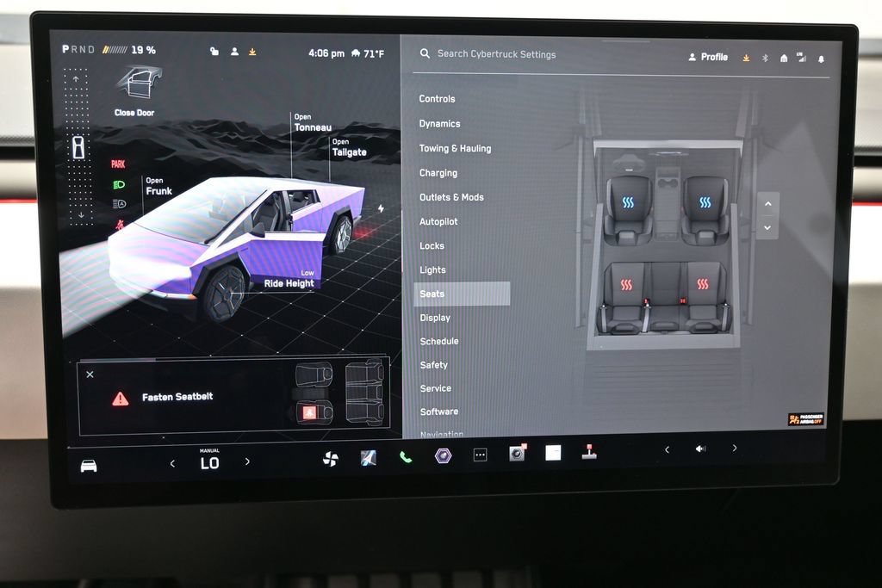Open Bluetooth settings icon
882x588 pixels.
[765, 58]
